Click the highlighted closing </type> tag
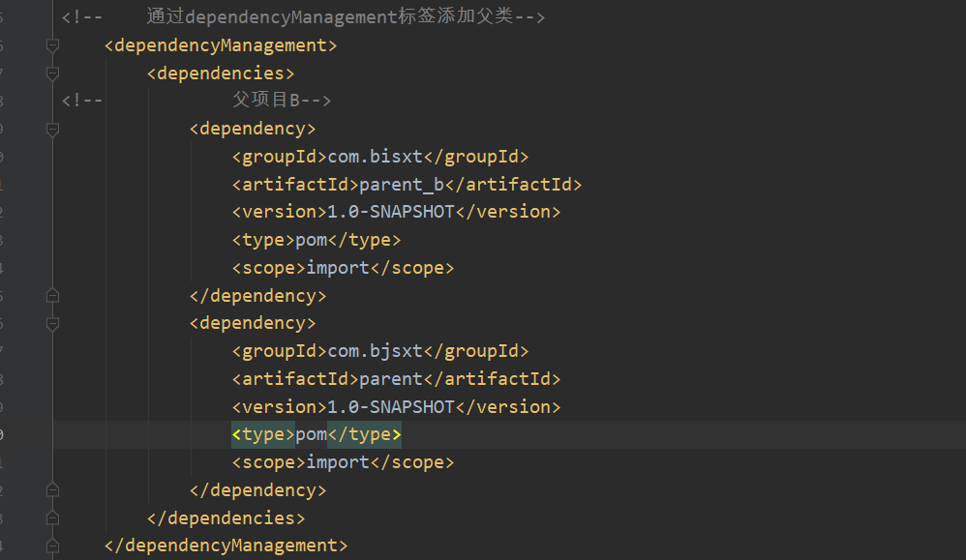966x560 pixels. [364, 434]
